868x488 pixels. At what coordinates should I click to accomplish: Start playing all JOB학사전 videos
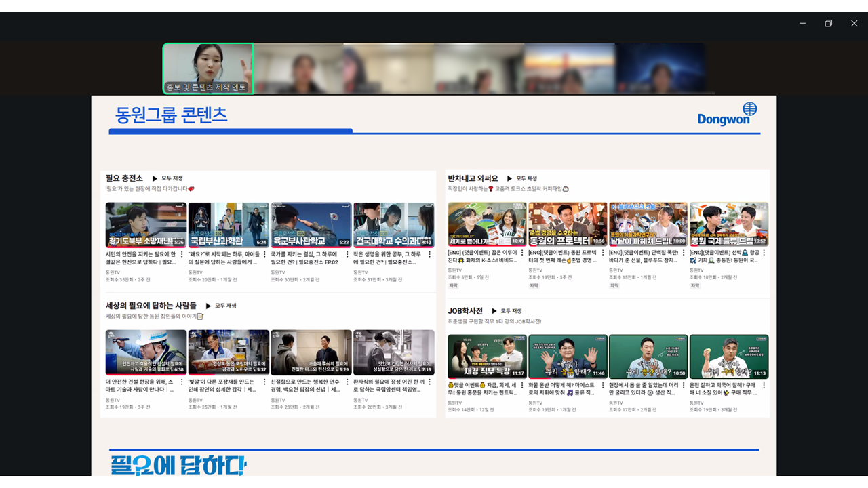[x=508, y=311]
